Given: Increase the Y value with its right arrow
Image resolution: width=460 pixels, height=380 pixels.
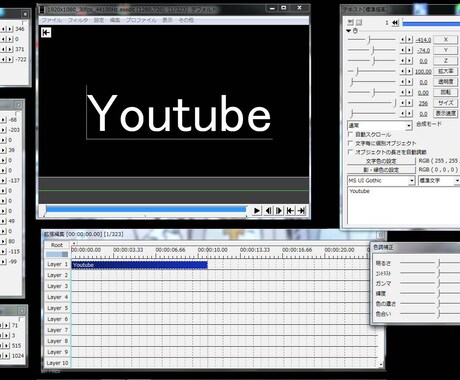Looking at the screenshot, I should point(410,50).
